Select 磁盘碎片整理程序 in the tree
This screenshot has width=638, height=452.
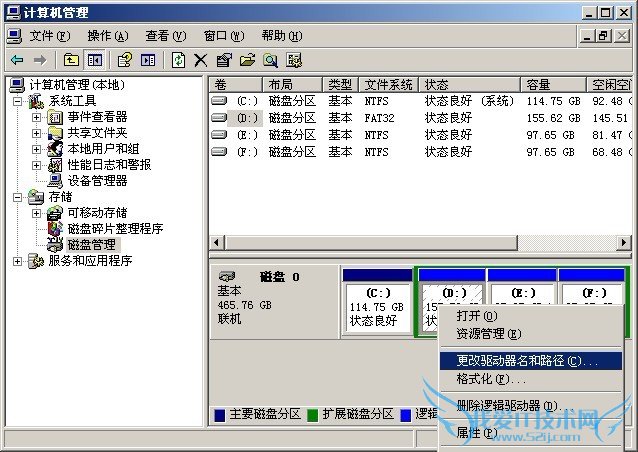(x=114, y=229)
